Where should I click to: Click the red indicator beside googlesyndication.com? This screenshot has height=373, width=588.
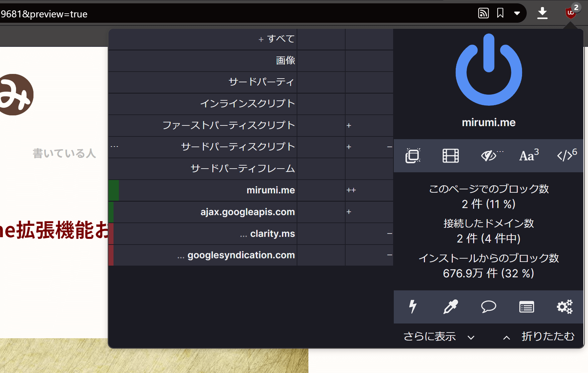(x=111, y=255)
